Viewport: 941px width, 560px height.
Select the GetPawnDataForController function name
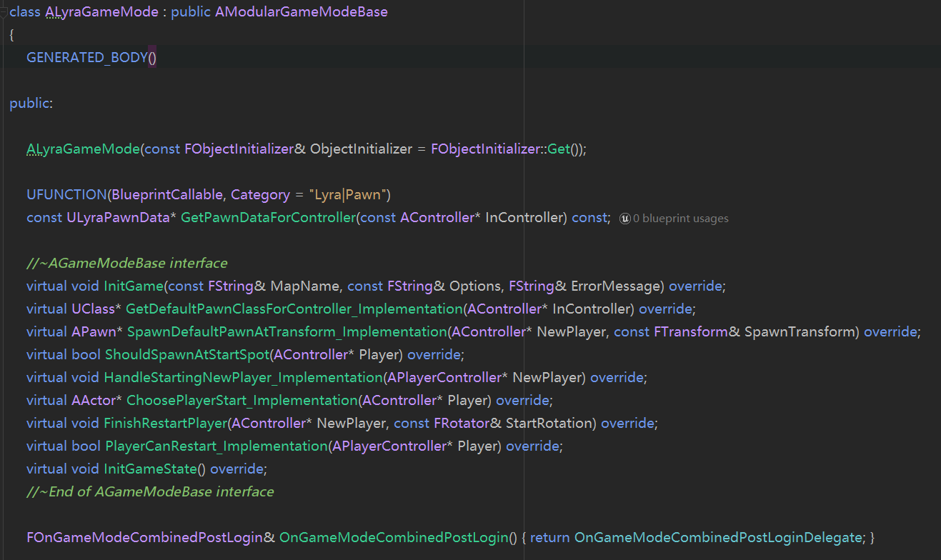tap(268, 217)
